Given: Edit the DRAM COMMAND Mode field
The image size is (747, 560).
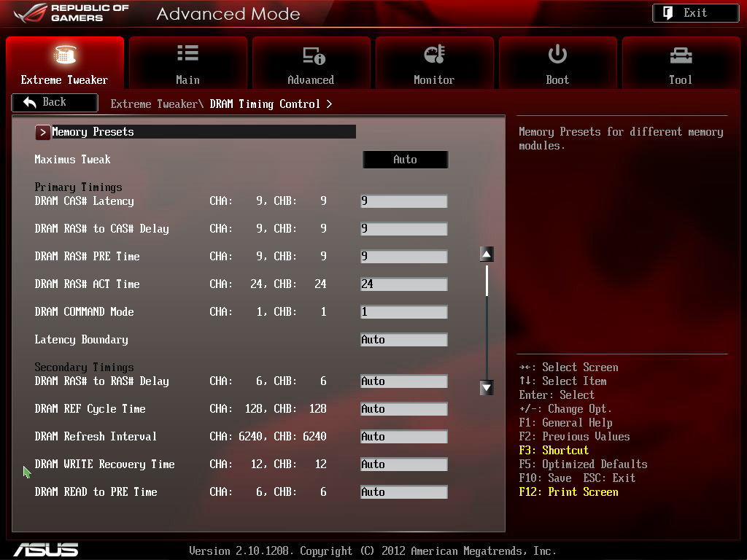Looking at the screenshot, I should 404,312.
